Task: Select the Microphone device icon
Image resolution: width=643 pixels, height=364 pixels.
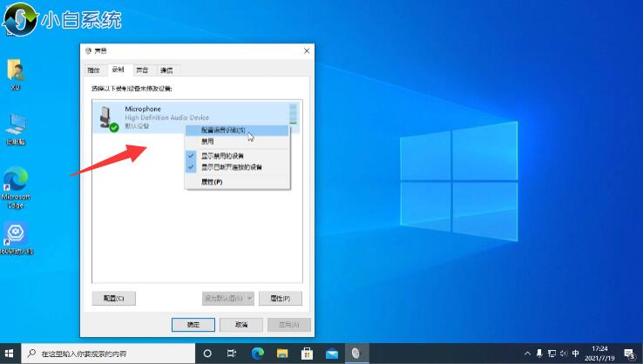Action: [x=108, y=117]
